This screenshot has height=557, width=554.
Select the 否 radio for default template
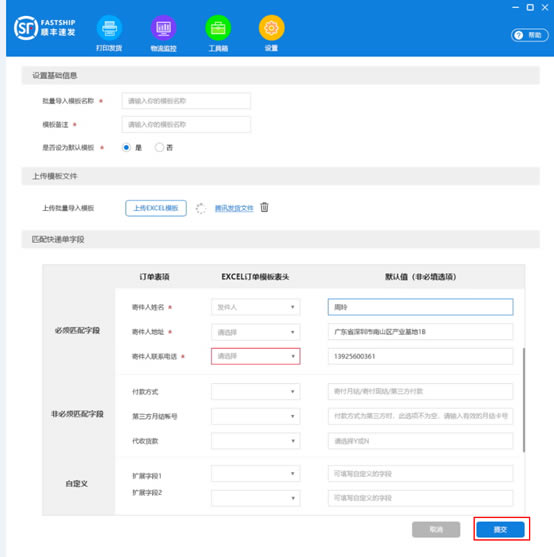coord(159,147)
